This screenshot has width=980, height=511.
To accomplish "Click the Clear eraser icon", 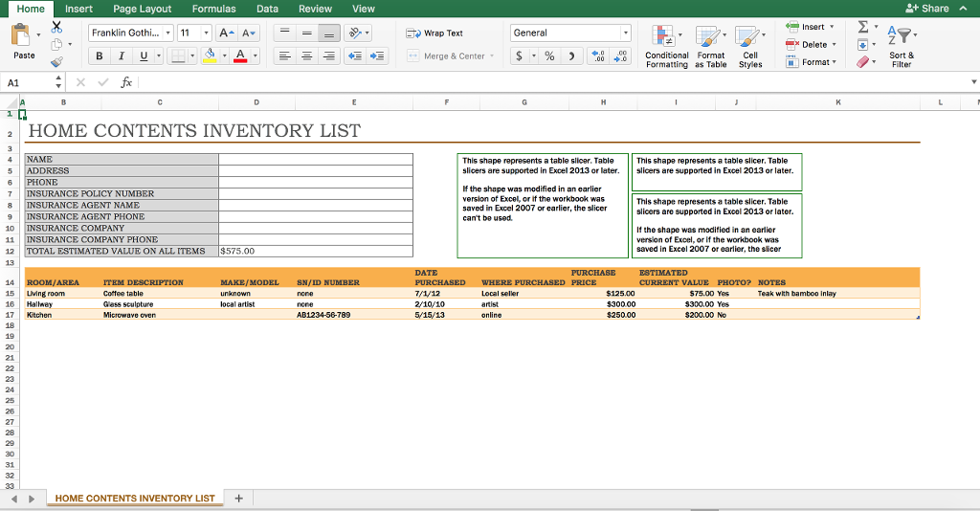I will tap(864, 62).
